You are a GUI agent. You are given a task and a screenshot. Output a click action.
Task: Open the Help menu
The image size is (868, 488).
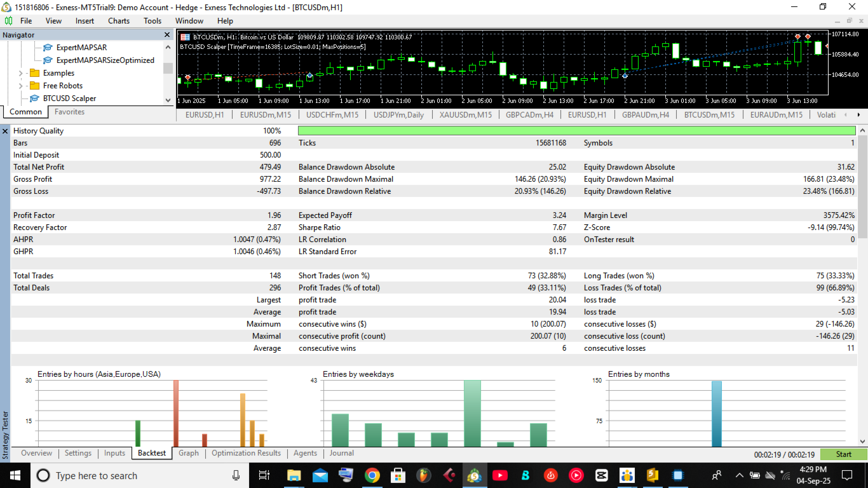[225, 21]
